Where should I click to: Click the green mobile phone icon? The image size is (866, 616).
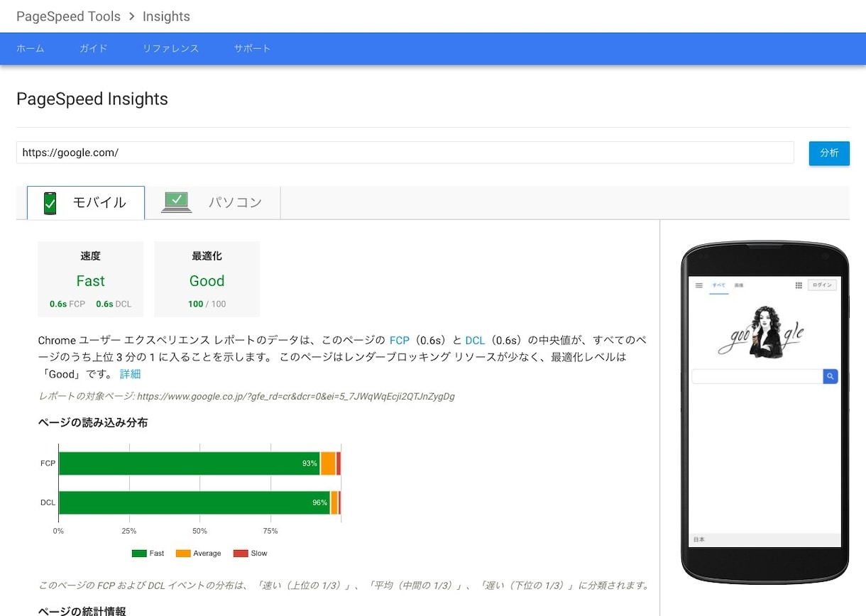pyautogui.click(x=50, y=203)
